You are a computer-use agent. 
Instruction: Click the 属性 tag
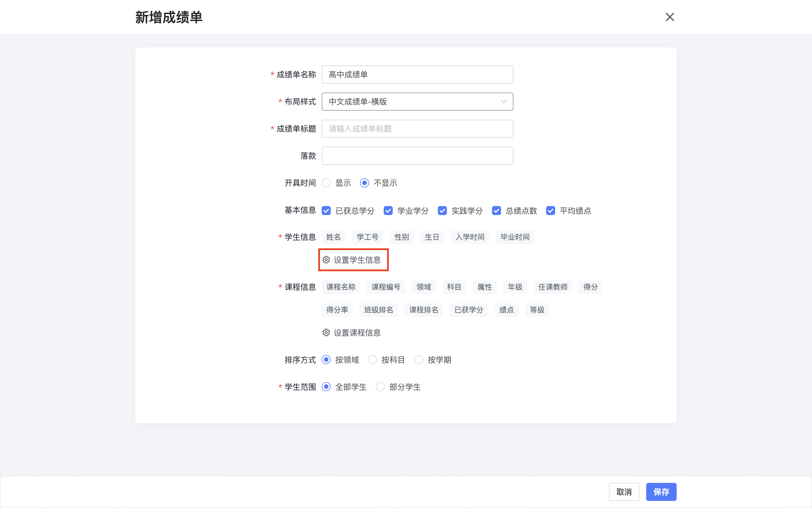(x=484, y=287)
